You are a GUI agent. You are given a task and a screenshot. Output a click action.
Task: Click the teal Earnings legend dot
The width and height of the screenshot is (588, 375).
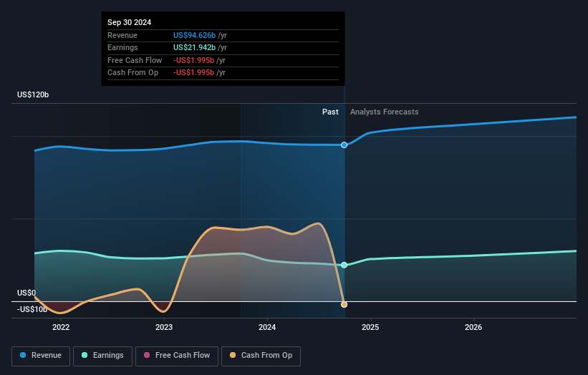click(x=85, y=355)
